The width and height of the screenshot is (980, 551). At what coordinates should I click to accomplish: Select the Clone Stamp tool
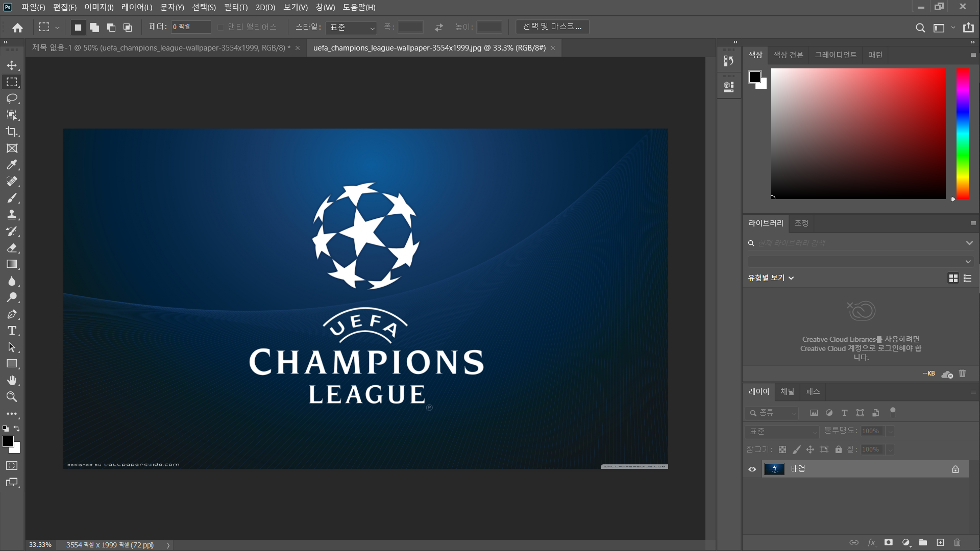(x=12, y=214)
